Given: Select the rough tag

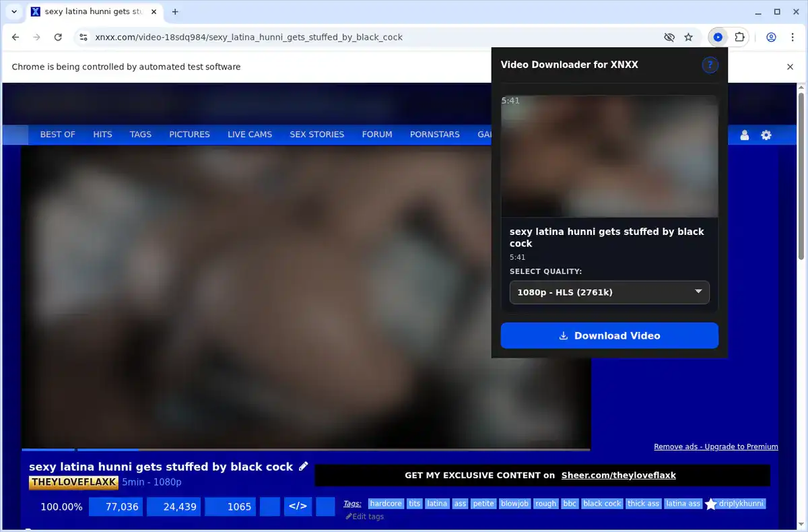Looking at the screenshot, I should click(546, 504).
